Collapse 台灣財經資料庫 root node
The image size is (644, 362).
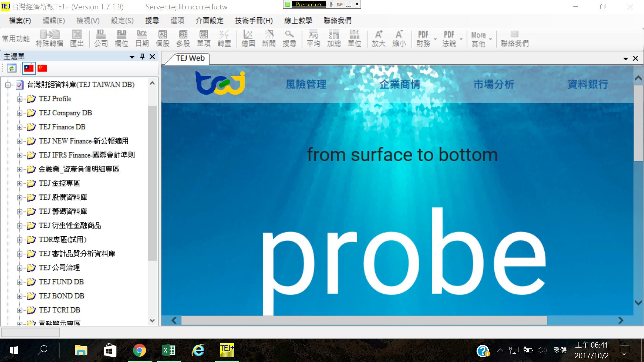pyautogui.click(x=8, y=85)
